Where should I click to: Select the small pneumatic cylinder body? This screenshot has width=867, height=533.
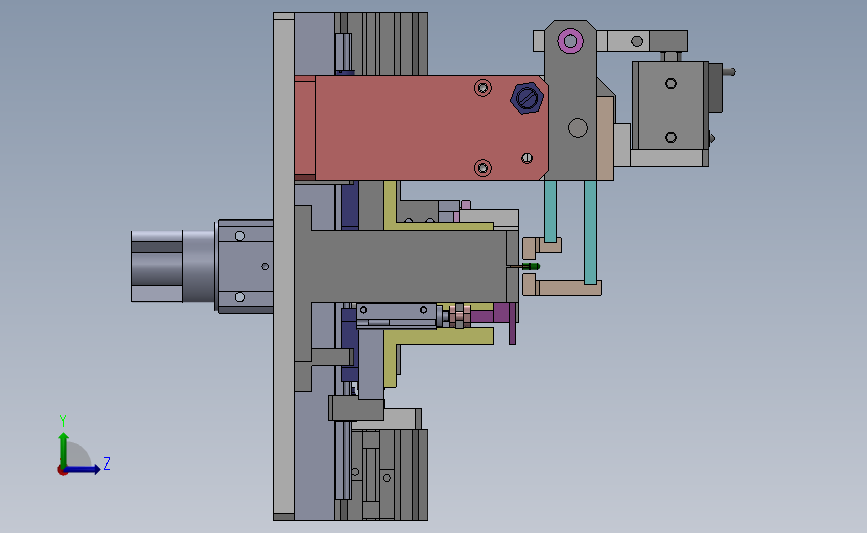coord(397,316)
